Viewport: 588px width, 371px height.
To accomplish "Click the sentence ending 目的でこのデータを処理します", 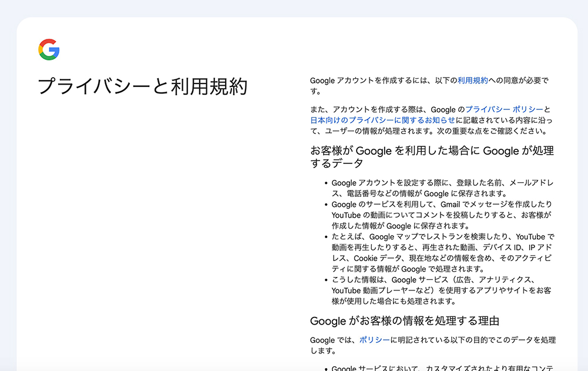I will 433,345.
